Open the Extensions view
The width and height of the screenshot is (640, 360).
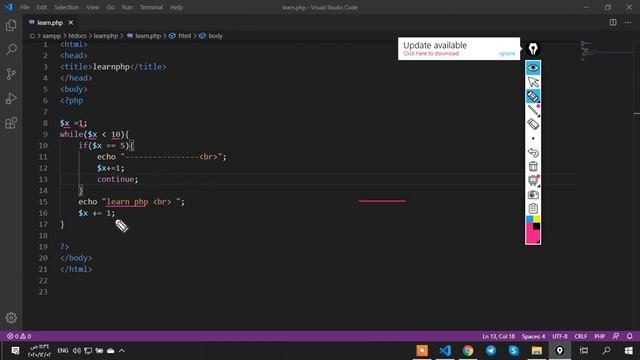[x=11, y=123]
